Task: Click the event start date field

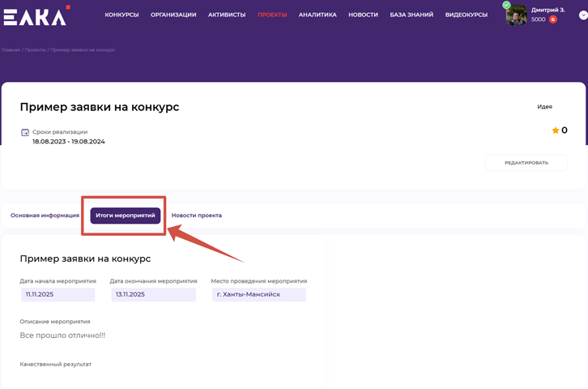Action: point(58,294)
